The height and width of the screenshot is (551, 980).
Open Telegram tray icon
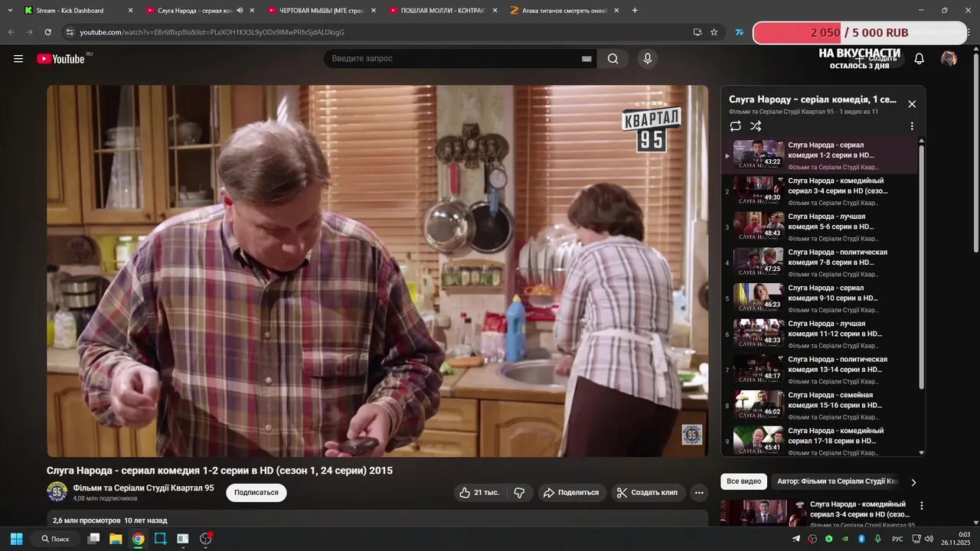click(796, 539)
